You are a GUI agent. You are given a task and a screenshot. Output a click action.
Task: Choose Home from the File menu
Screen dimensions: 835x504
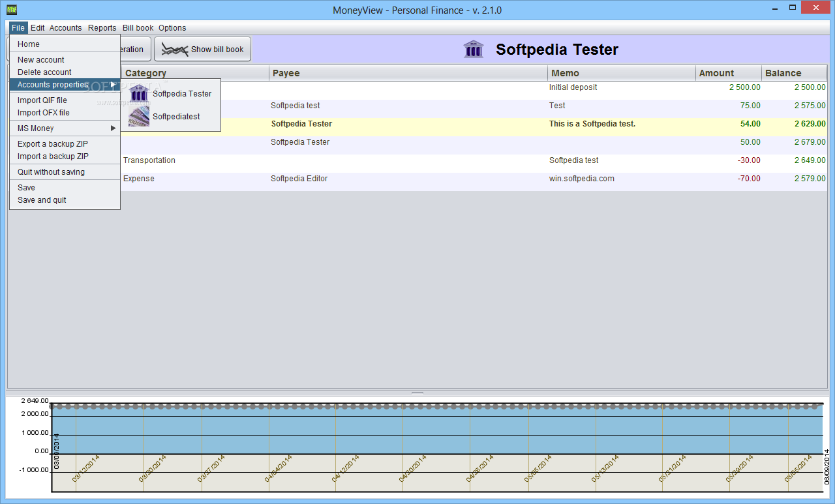(x=65, y=44)
